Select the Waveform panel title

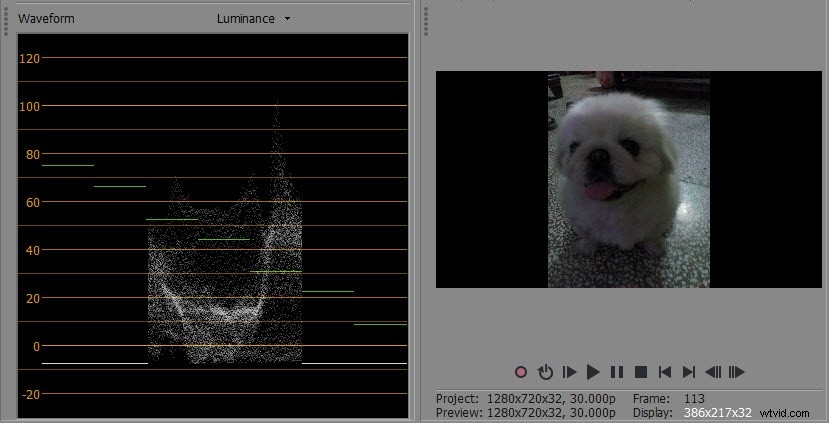[46, 19]
